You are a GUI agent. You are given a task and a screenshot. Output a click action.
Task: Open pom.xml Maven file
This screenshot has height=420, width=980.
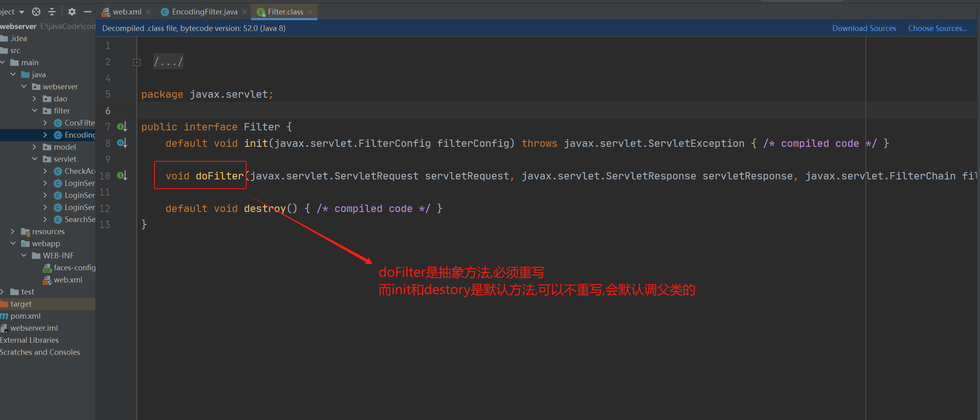[21, 316]
